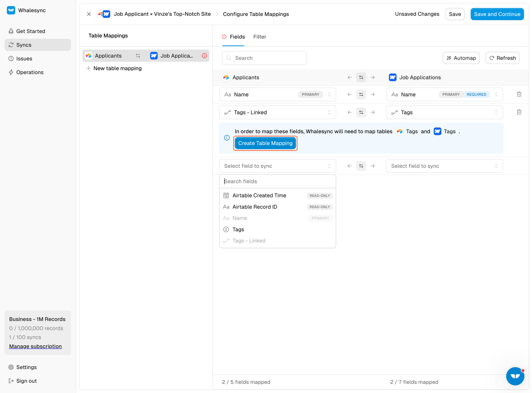Viewport: 532px width, 393px height.
Task: Close the sync configuration with X icon
Action: (89, 14)
